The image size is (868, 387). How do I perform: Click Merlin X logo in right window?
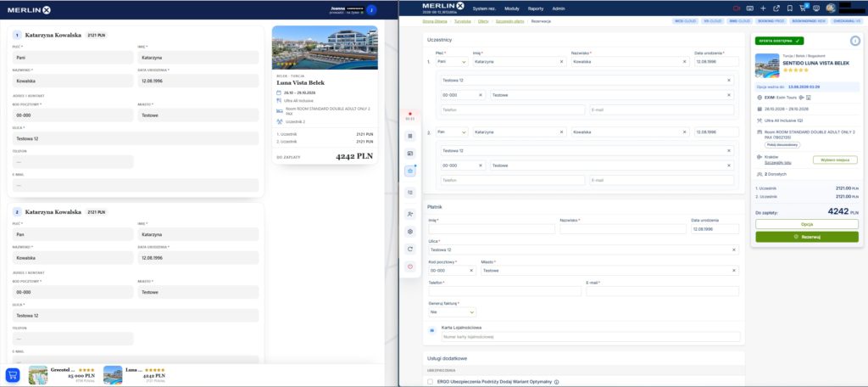[x=442, y=7]
